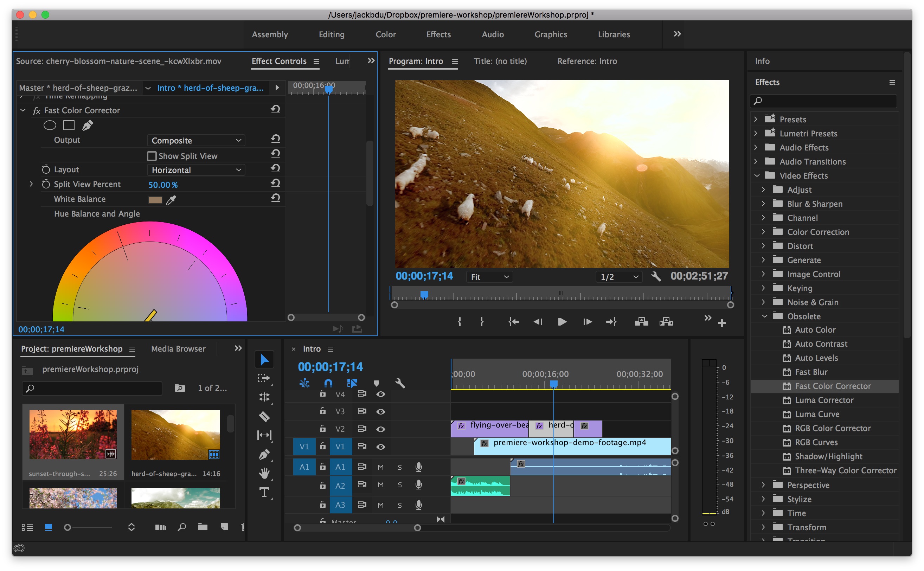
Task: Open the Output Composite dropdown
Action: [x=196, y=141]
